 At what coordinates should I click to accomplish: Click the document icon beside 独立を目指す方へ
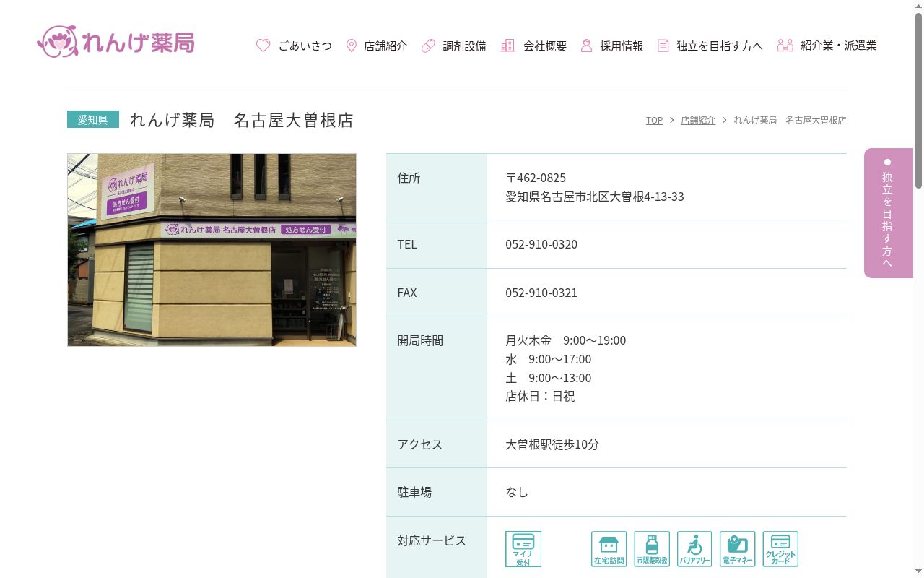pyautogui.click(x=663, y=46)
